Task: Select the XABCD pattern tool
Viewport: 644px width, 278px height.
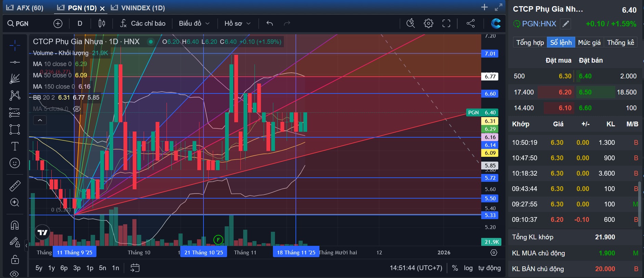Action: coord(15,95)
